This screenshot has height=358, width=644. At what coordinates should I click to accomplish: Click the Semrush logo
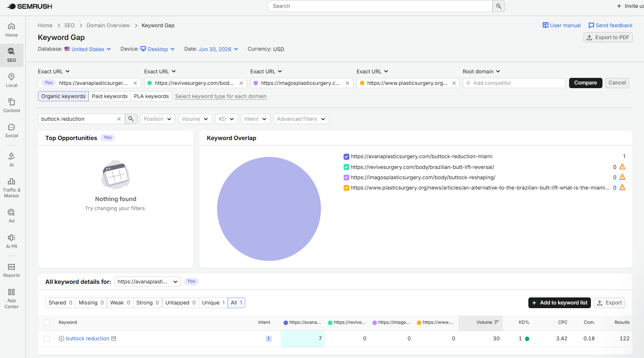(29, 6)
